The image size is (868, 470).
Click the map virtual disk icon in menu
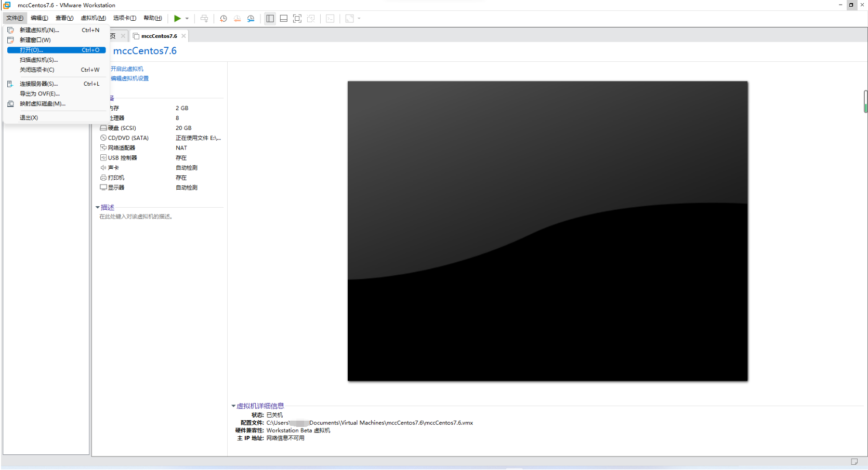(x=10, y=104)
